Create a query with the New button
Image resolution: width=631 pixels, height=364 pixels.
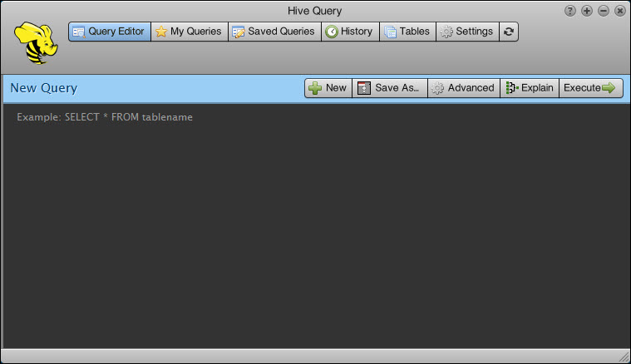pos(328,88)
